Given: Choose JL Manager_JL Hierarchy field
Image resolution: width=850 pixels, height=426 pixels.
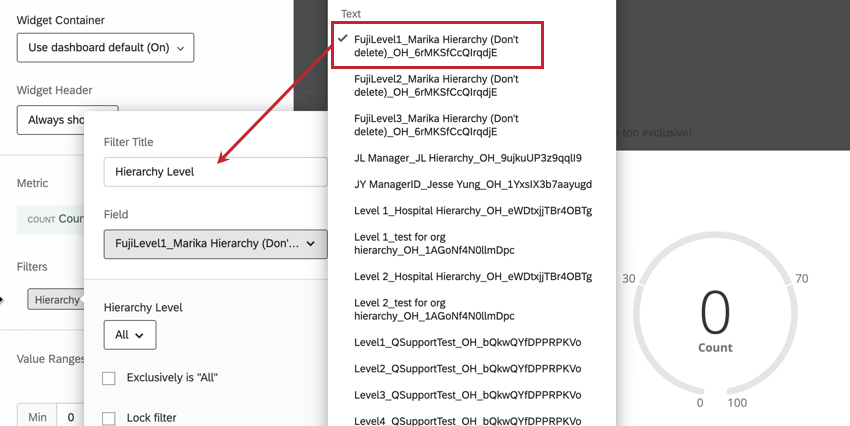Looking at the screenshot, I should coord(472,158).
